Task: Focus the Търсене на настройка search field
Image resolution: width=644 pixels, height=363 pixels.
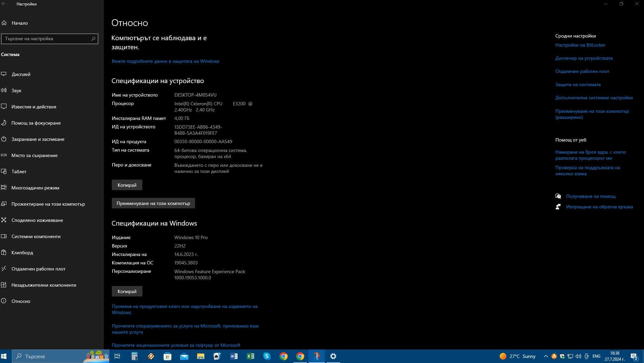Action: (x=50, y=38)
